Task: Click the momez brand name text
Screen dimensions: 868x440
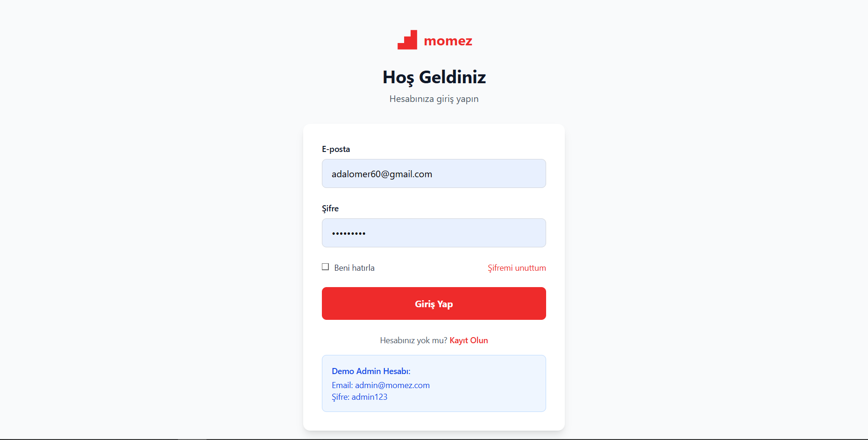Action: coord(448,41)
